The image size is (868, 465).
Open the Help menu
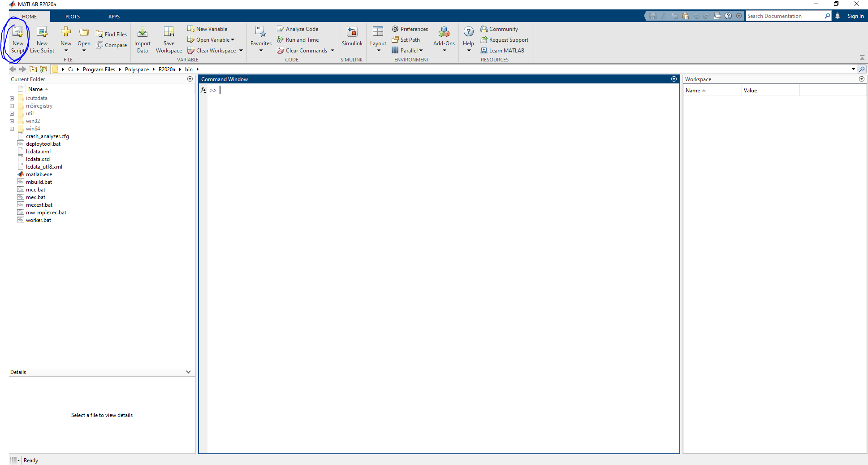468,39
